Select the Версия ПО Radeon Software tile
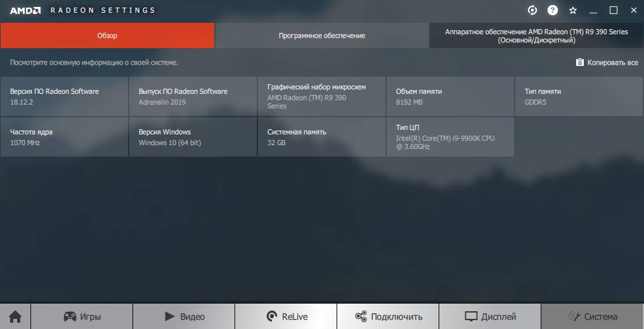Image resolution: width=644 pixels, height=329 pixels. [64, 96]
